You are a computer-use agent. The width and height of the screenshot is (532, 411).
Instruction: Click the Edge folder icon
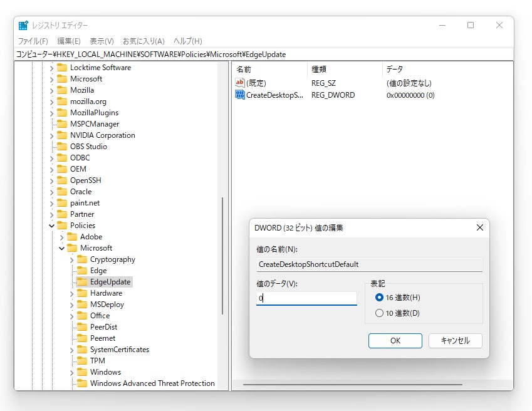83,270
